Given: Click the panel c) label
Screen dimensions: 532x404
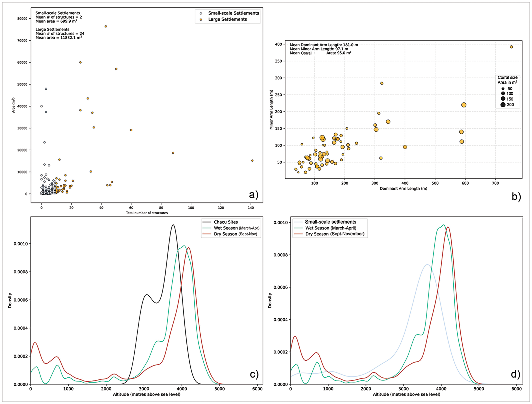Looking at the screenshot, I should [x=254, y=374].
